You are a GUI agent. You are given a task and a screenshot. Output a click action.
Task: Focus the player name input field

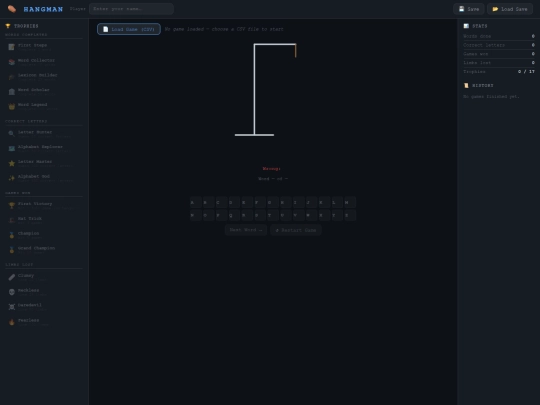(x=131, y=9)
